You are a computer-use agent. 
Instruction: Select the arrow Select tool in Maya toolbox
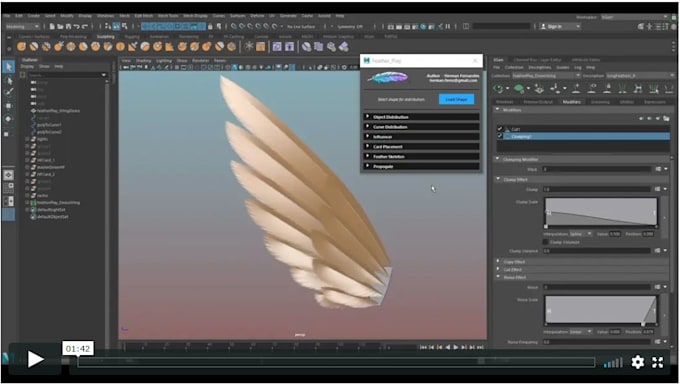click(8, 67)
